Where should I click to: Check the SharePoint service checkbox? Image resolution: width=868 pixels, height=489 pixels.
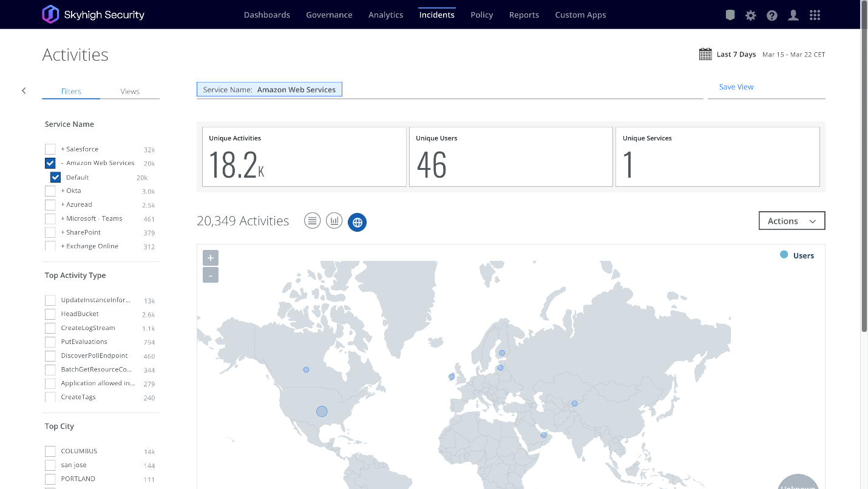[50, 233]
